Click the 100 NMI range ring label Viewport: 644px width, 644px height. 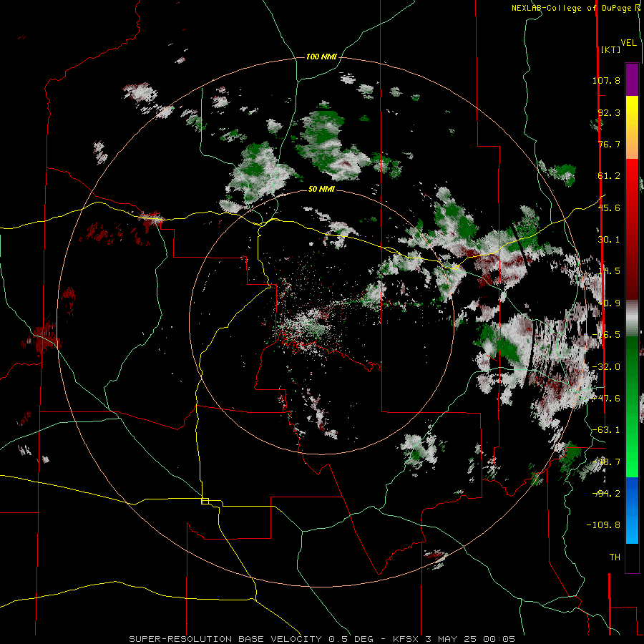pos(321,57)
